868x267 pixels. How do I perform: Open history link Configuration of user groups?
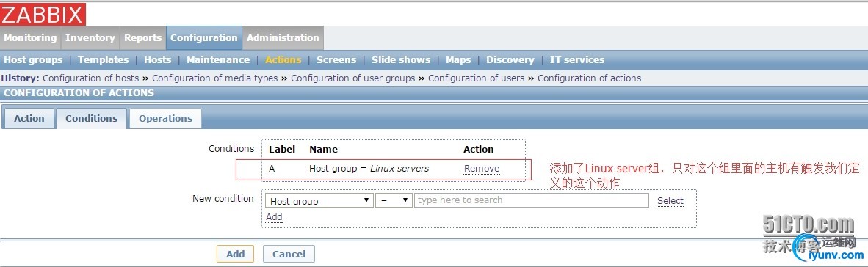pyautogui.click(x=352, y=78)
